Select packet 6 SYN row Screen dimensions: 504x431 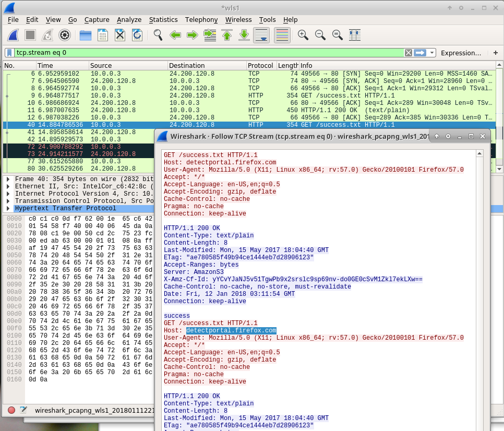point(249,74)
